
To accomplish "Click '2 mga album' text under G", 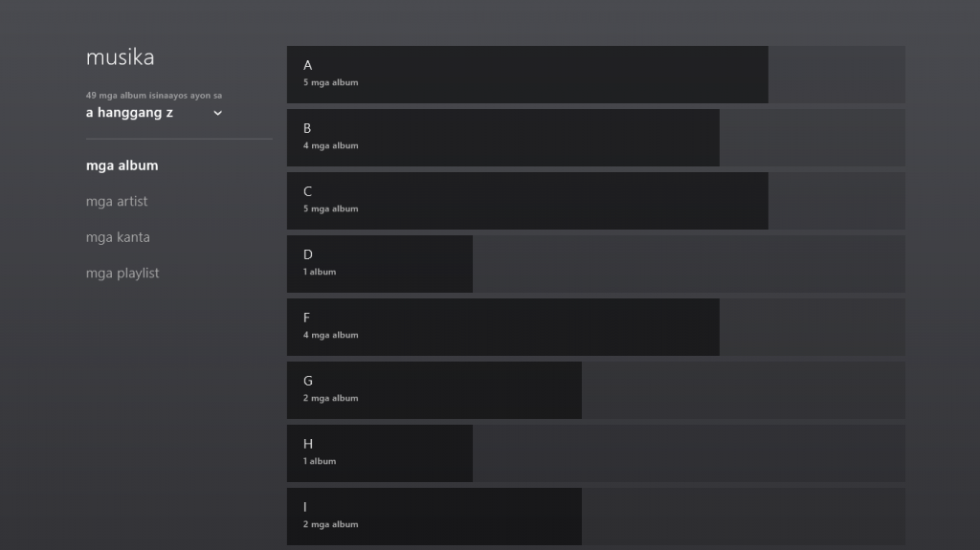I will click(330, 399).
